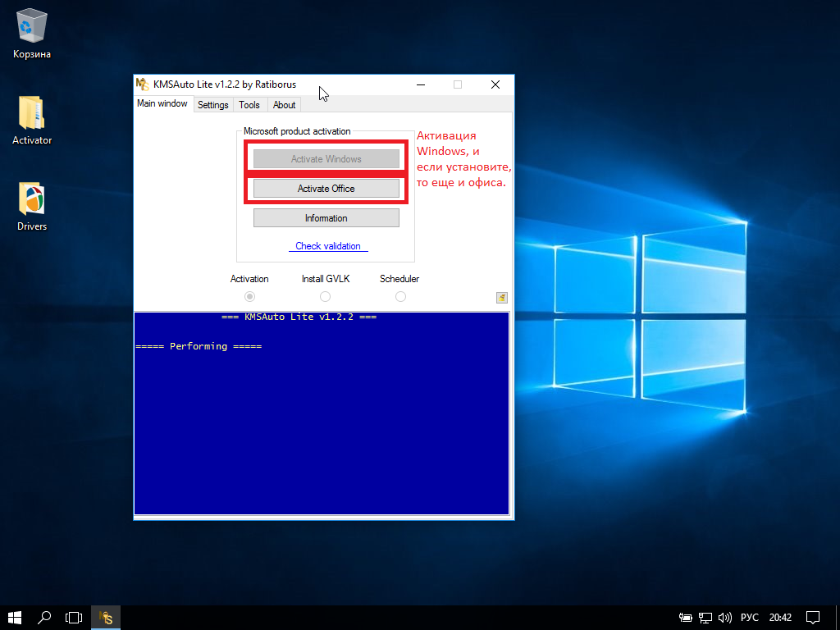
Task: Click the Activate Windows button
Action: coord(326,159)
